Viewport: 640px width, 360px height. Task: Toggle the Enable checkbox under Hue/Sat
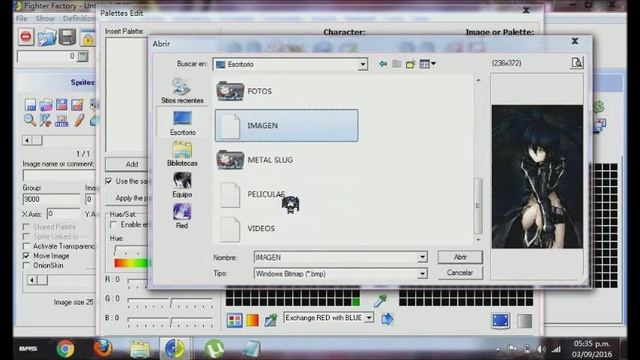[x=114, y=224]
